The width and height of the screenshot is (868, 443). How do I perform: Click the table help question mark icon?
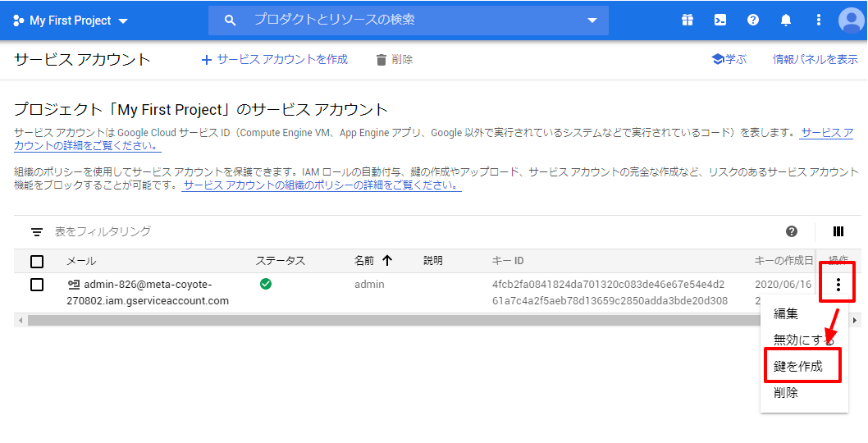tap(792, 231)
